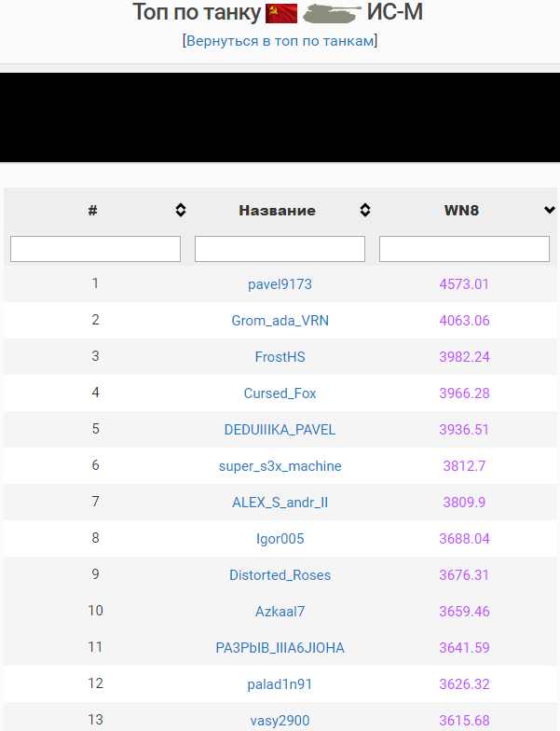Click player ALEX_S_andr_II
The image size is (560, 731).
(280, 503)
